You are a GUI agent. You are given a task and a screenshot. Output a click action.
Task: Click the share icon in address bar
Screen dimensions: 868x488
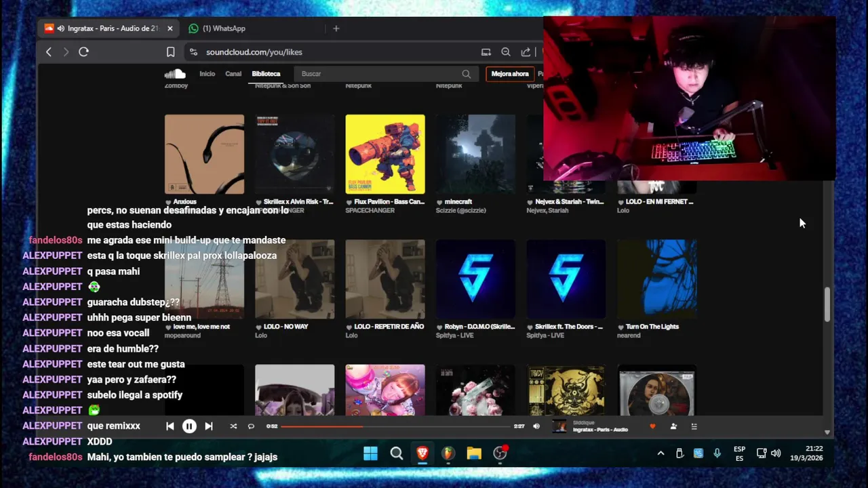526,52
